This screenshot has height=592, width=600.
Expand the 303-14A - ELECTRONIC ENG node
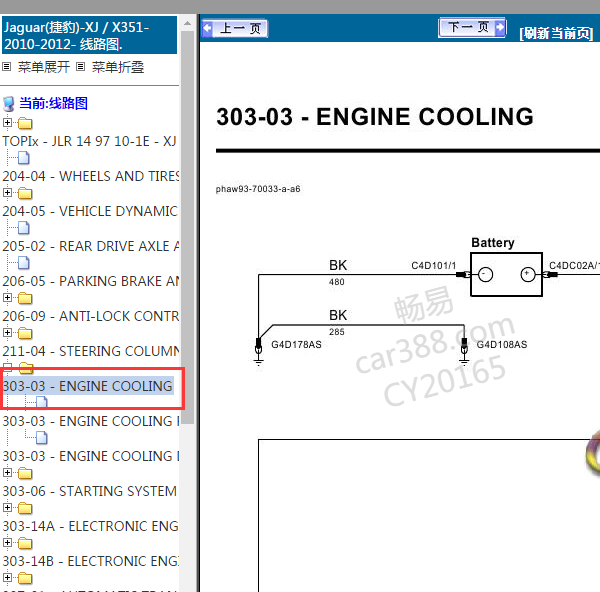click(x=7, y=508)
